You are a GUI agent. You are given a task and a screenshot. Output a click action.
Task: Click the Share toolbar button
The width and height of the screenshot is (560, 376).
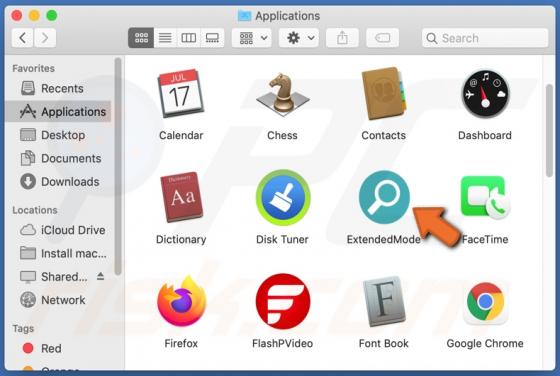(342, 37)
